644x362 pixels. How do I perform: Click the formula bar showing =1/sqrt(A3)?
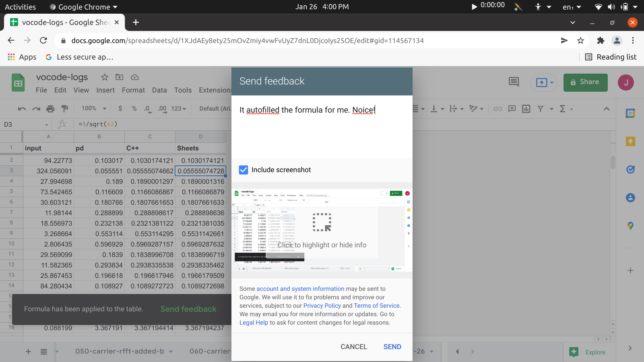[x=153, y=124]
